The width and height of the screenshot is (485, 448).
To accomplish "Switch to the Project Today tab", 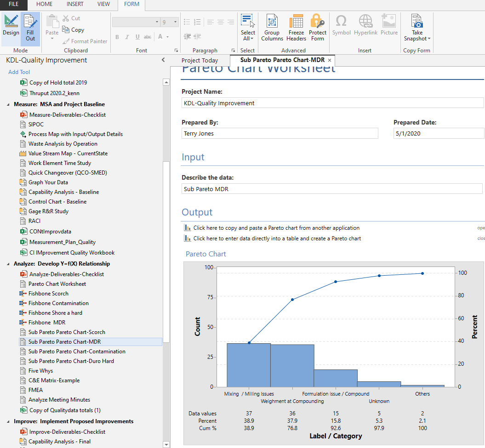I will point(200,60).
